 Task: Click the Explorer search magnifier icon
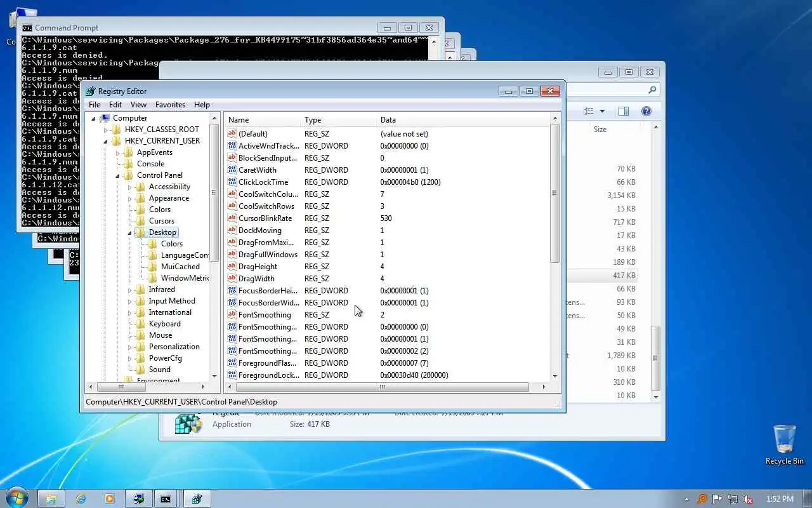coord(652,90)
